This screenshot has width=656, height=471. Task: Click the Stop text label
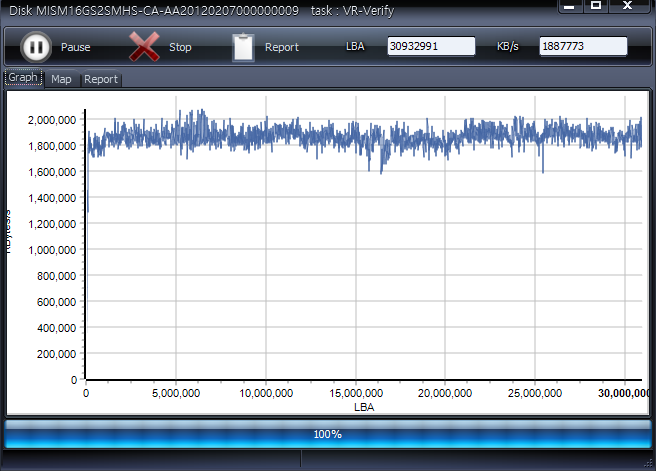pyautogui.click(x=180, y=47)
